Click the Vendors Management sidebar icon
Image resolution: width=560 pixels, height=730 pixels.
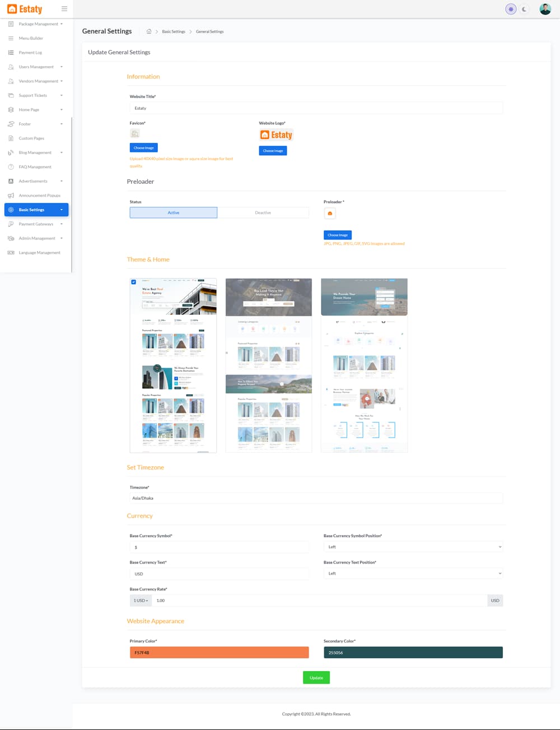coord(11,81)
